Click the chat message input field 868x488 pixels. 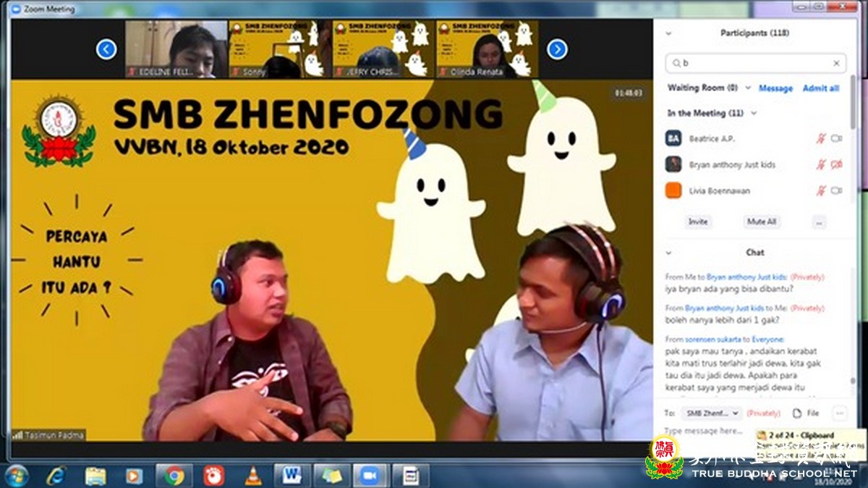point(705,430)
